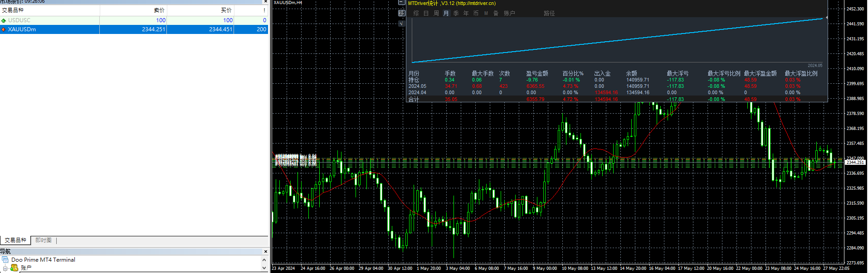Close the 导航 navigator panel
Screen dimensions: 868x273
coord(266,251)
